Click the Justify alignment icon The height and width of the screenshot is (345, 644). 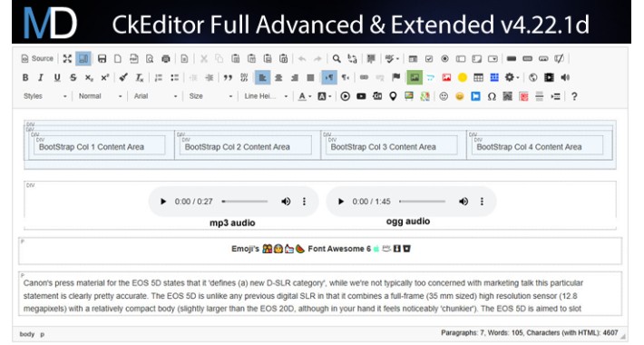pyautogui.click(x=310, y=78)
